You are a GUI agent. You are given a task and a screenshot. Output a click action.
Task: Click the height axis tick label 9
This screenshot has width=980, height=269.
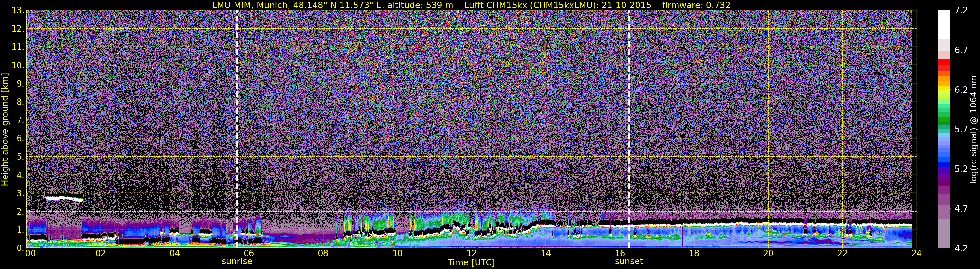pos(20,84)
